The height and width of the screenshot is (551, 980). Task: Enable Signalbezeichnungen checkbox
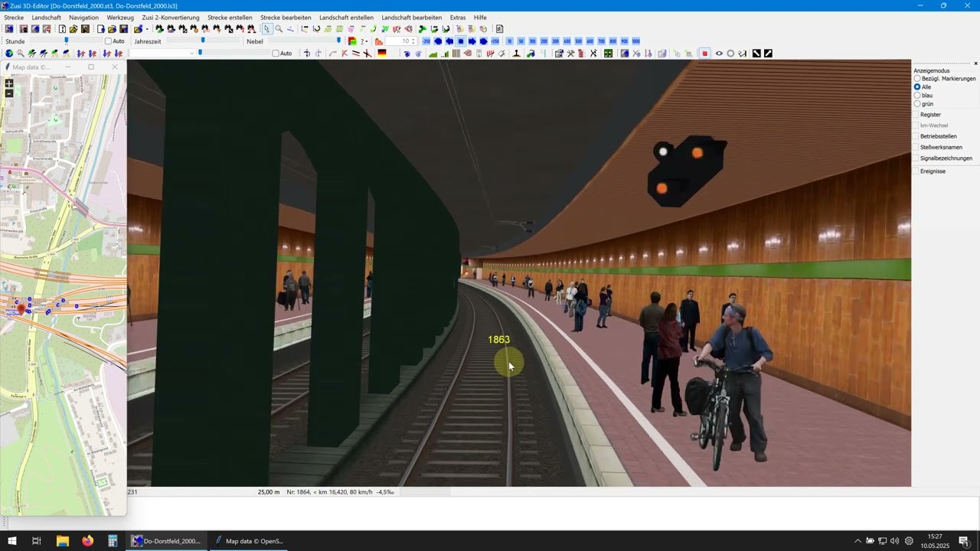pyautogui.click(x=916, y=158)
